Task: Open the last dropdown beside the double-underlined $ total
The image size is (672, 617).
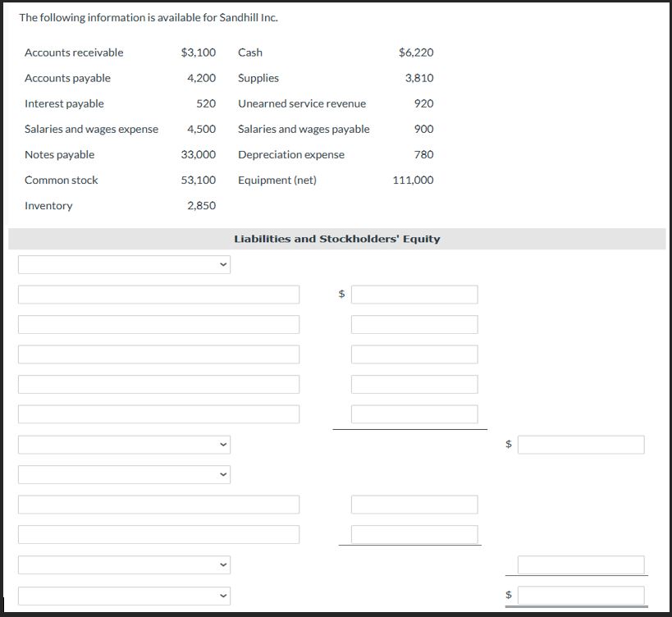Action: coord(124,596)
